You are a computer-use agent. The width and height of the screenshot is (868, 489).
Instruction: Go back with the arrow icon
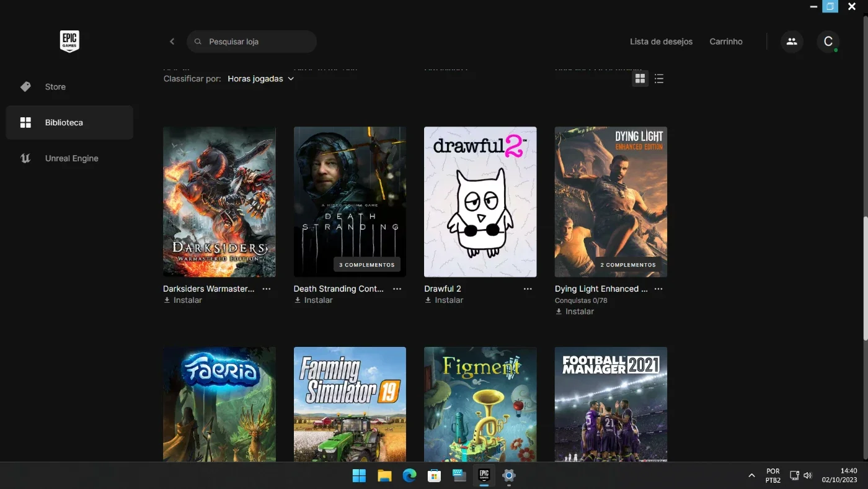click(x=172, y=42)
